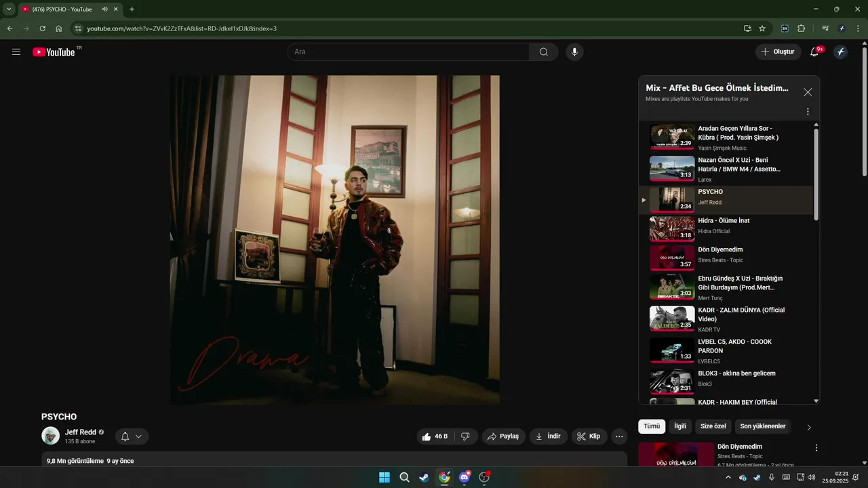Image resolution: width=868 pixels, height=488 pixels.
Task: Open Chrome profile avatar
Action: [842, 28]
